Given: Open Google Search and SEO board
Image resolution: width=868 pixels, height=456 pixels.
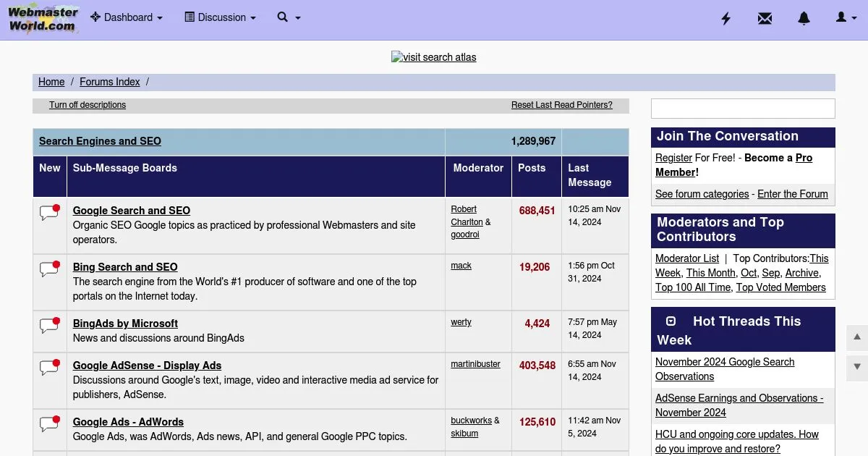Looking at the screenshot, I should 132,211.
